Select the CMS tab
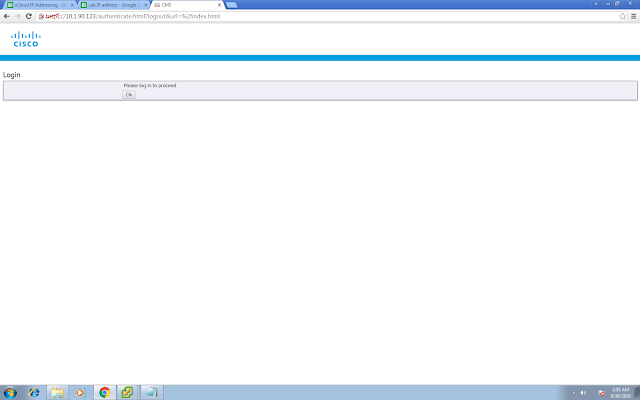This screenshot has width=640, height=400. click(x=186, y=5)
